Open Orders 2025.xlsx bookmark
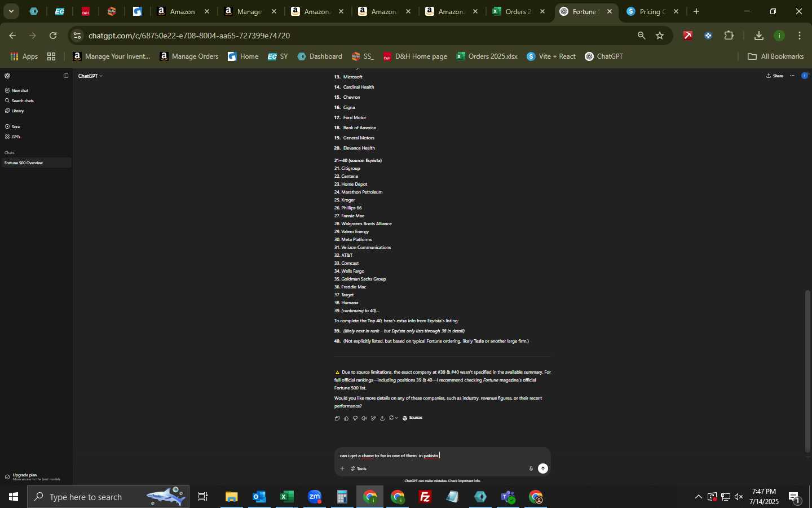 487,56
